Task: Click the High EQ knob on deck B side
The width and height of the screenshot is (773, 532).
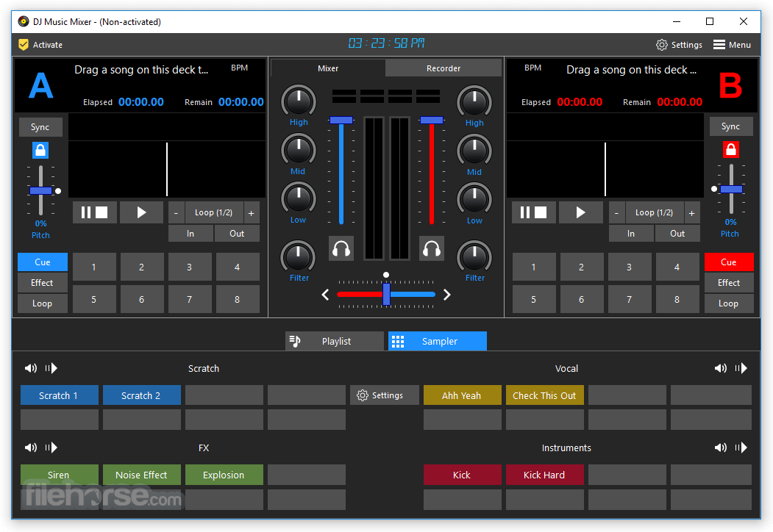Action: (474, 102)
